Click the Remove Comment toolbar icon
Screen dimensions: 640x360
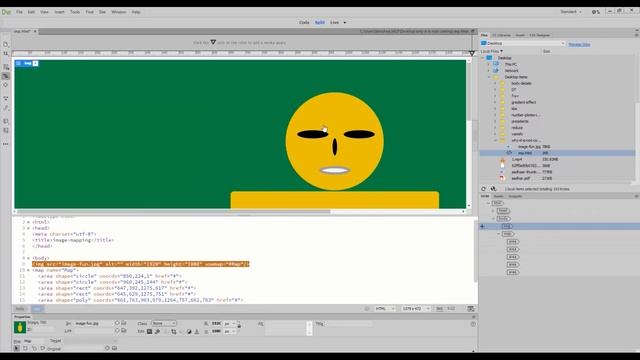[x=6, y=131]
